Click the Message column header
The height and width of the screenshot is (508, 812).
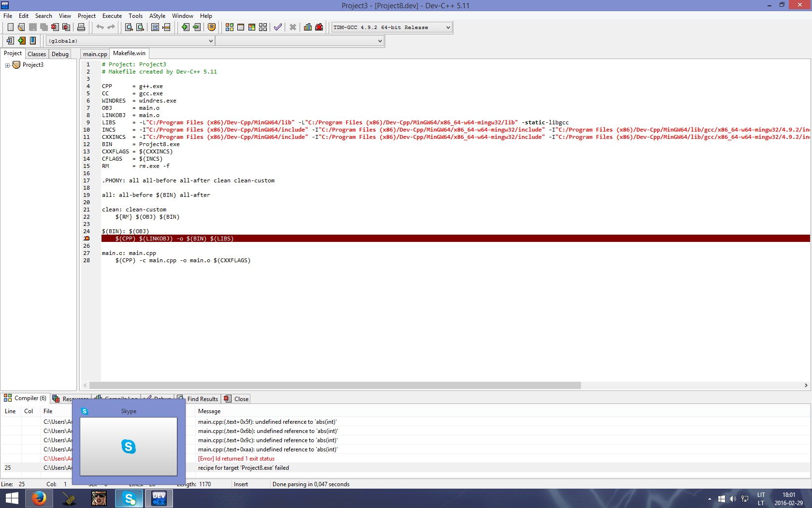(x=209, y=411)
